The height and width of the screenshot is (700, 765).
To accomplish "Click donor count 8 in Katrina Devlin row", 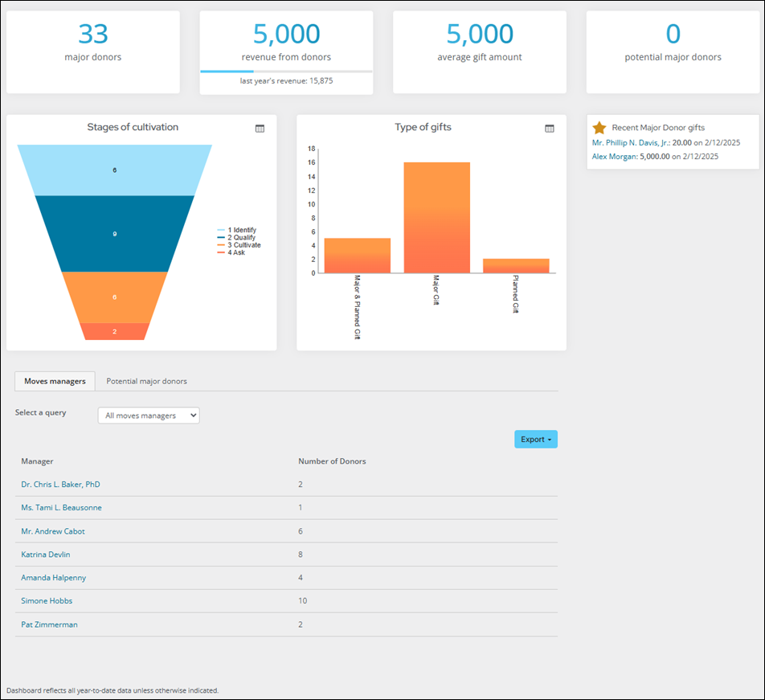I will 301,555.
